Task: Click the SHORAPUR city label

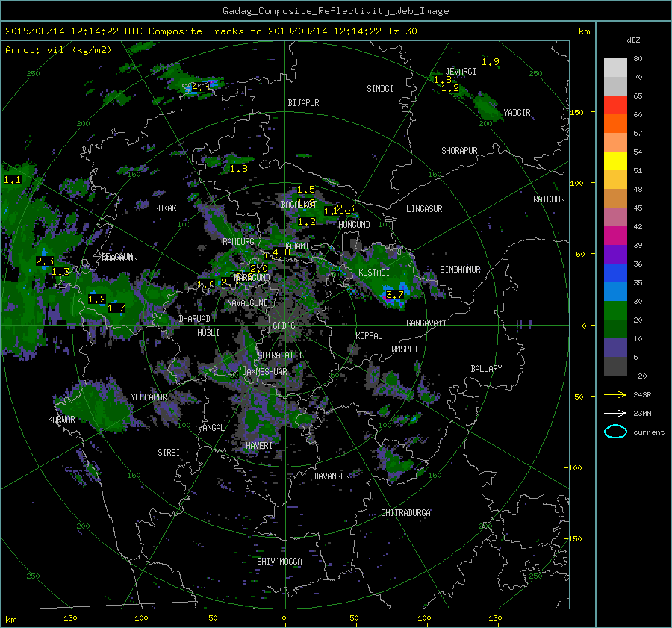Action: tap(459, 151)
